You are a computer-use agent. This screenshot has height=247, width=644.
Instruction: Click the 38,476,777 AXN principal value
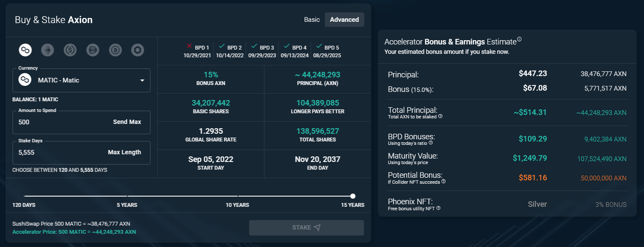603,74
